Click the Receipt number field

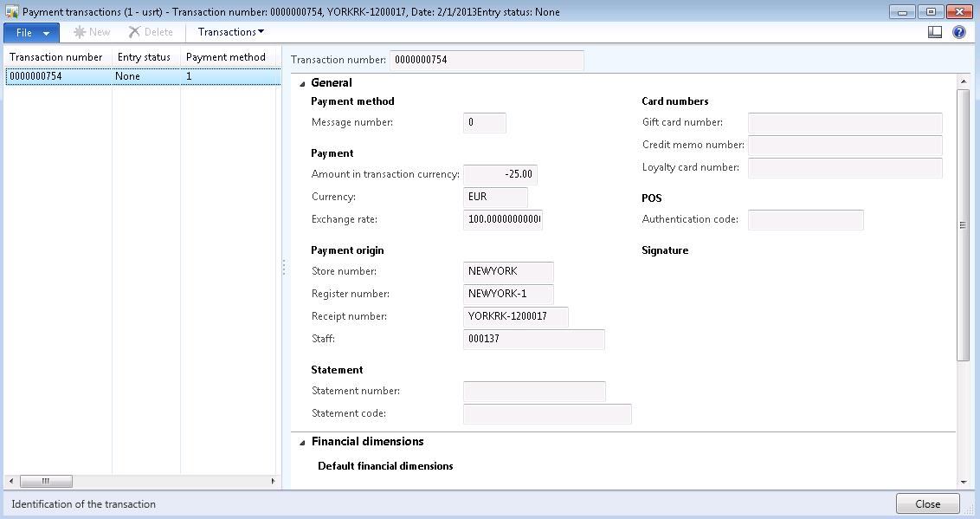coord(516,316)
